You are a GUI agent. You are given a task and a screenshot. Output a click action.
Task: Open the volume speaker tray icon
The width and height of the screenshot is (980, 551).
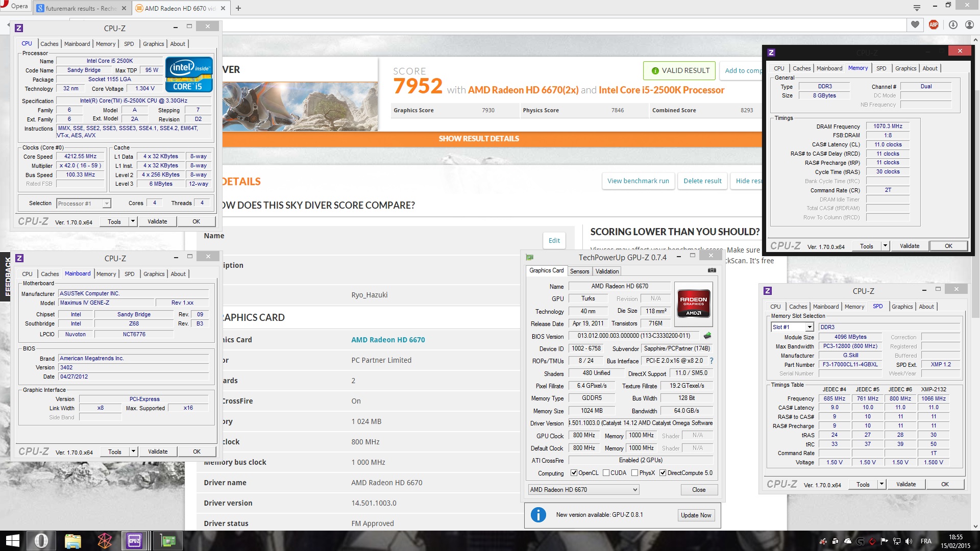point(909,541)
